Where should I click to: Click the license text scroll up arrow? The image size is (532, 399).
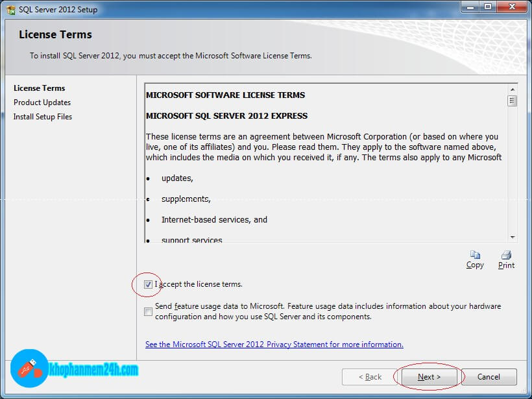(513, 88)
